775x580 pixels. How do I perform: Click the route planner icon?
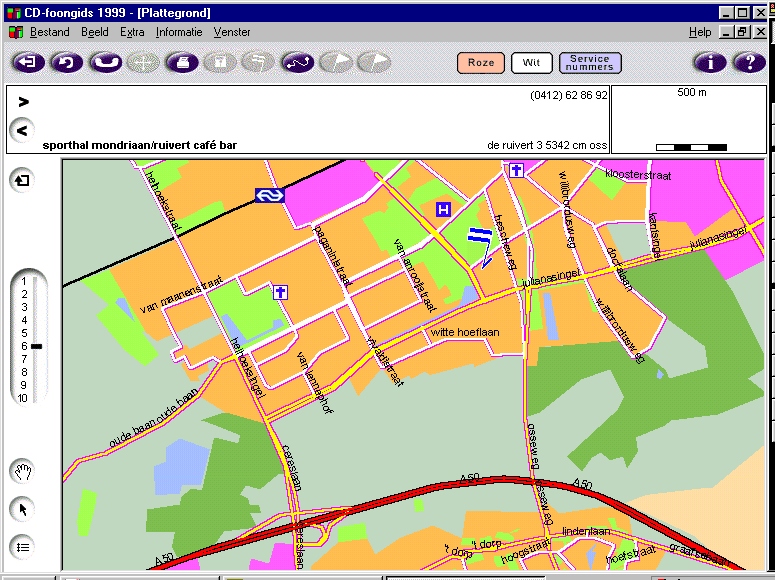(x=297, y=63)
